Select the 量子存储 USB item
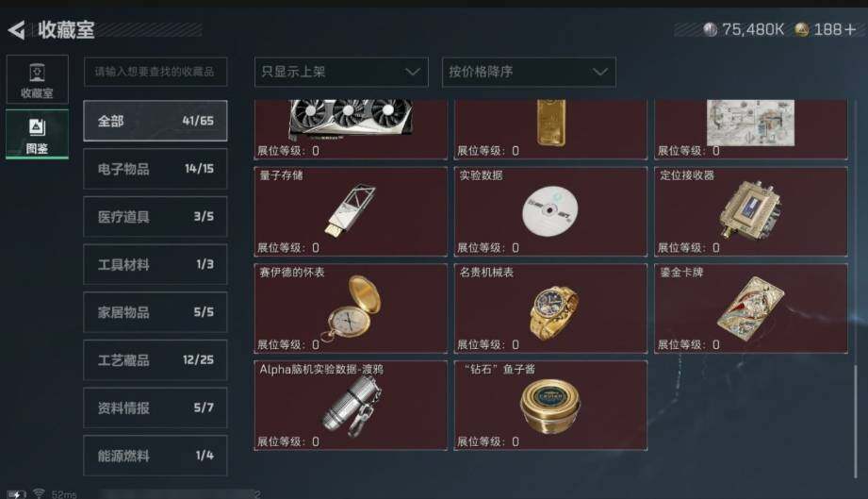868x499 pixels. 351,211
